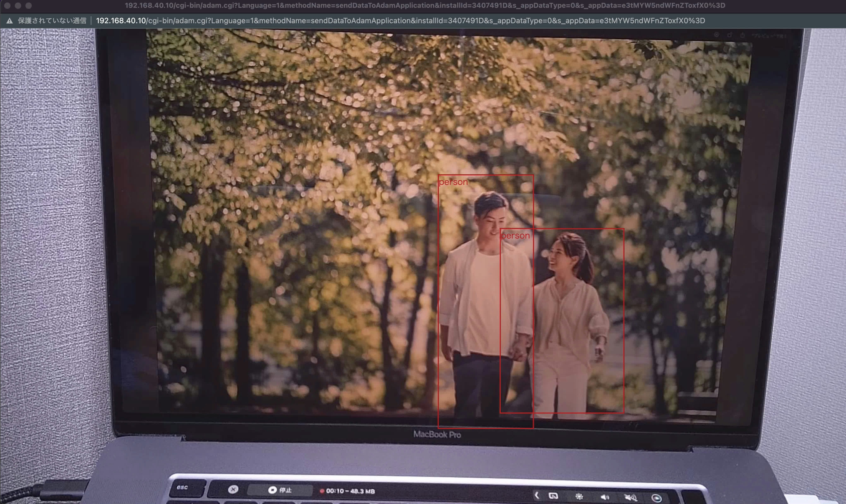Click the Siri icon on Touch Bar
Viewport: 846px width, 504px height.
pos(656,498)
